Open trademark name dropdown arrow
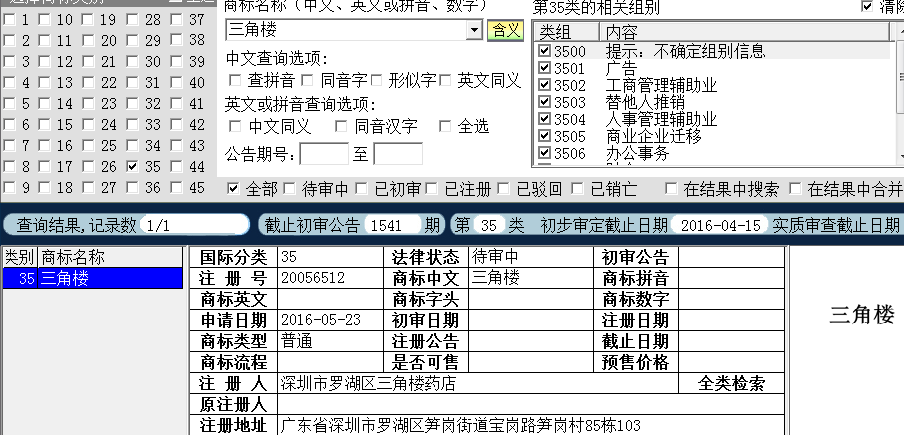This screenshot has height=435, width=904. pyautogui.click(x=474, y=30)
